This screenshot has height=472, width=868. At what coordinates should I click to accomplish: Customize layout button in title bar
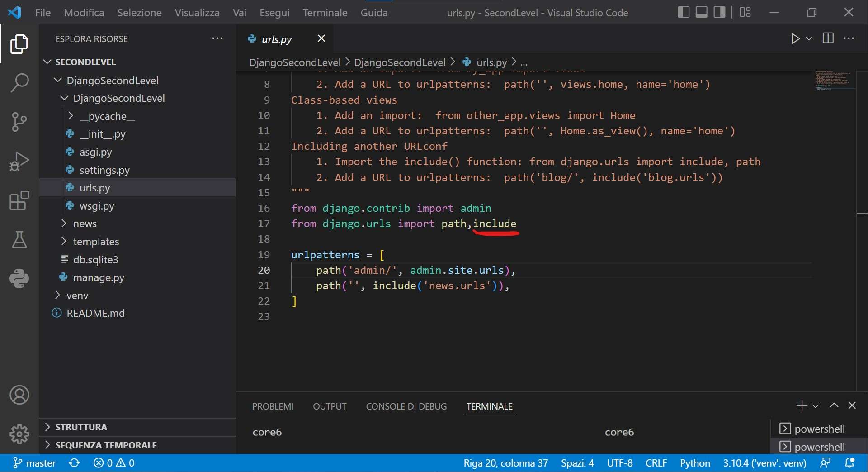745,12
